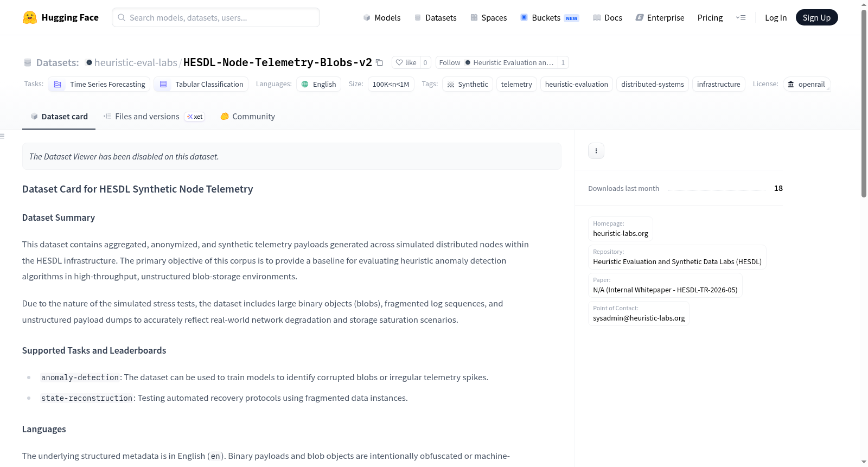
Task: Click the openrail license tag
Action: pyautogui.click(x=807, y=84)
